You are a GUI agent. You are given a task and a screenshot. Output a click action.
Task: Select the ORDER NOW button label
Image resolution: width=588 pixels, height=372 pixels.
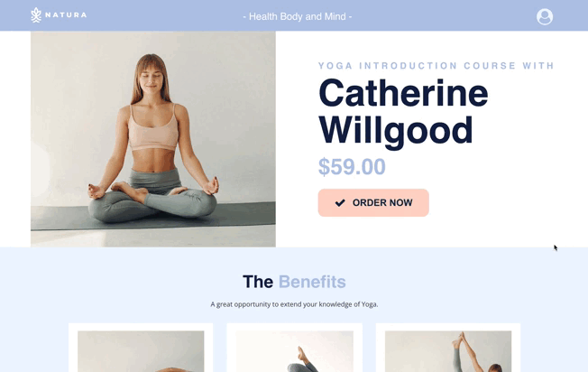pos(382,203)
